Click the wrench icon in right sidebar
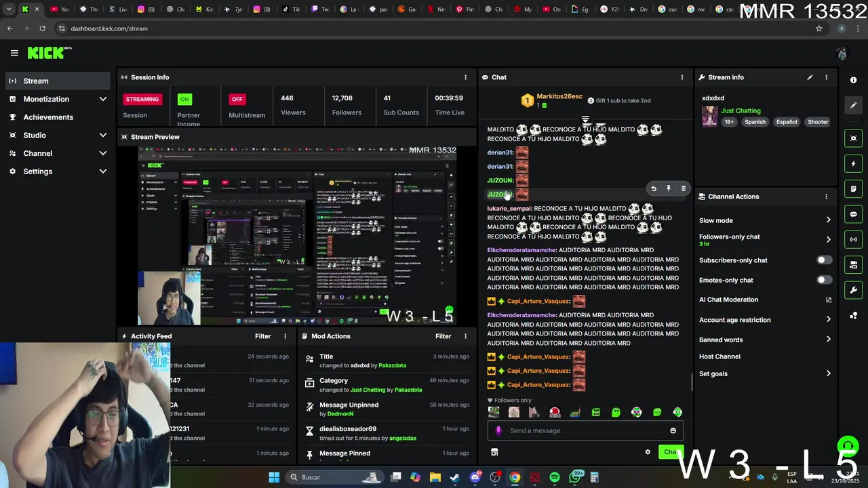 click(854, 290)
